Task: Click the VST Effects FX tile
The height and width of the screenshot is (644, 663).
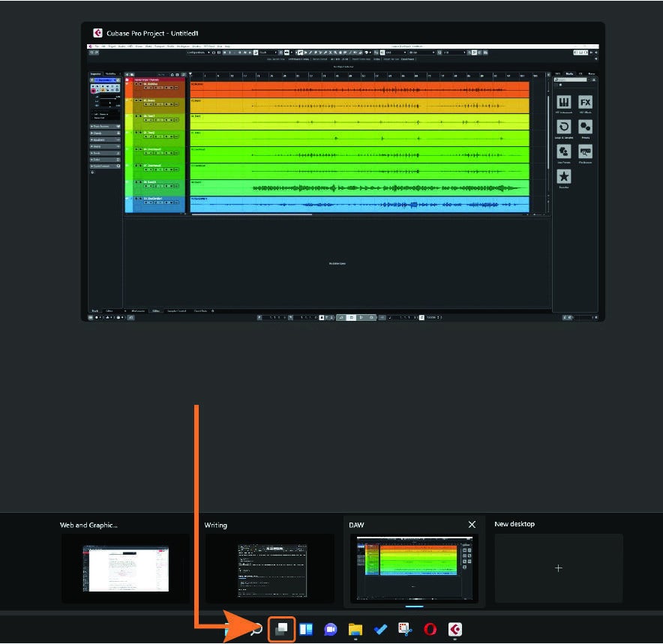Action: [x=585, y=103]
